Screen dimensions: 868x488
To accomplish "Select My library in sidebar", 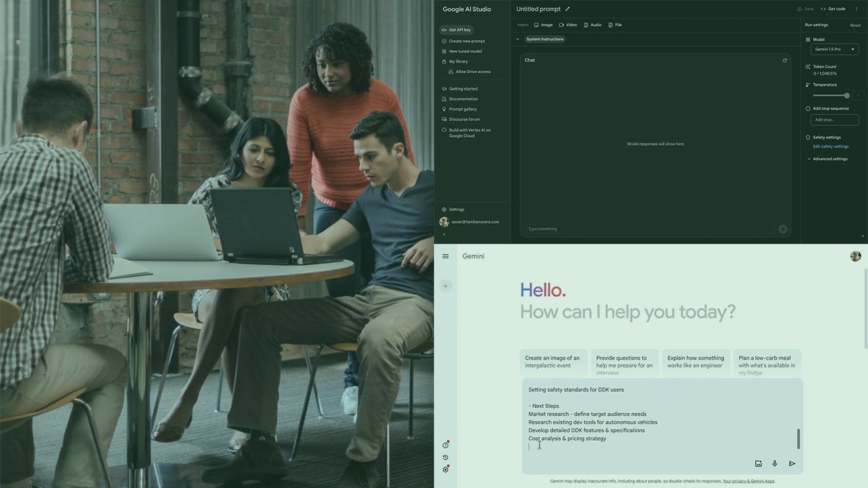I will pyautogui.click(x=458, y=62).
